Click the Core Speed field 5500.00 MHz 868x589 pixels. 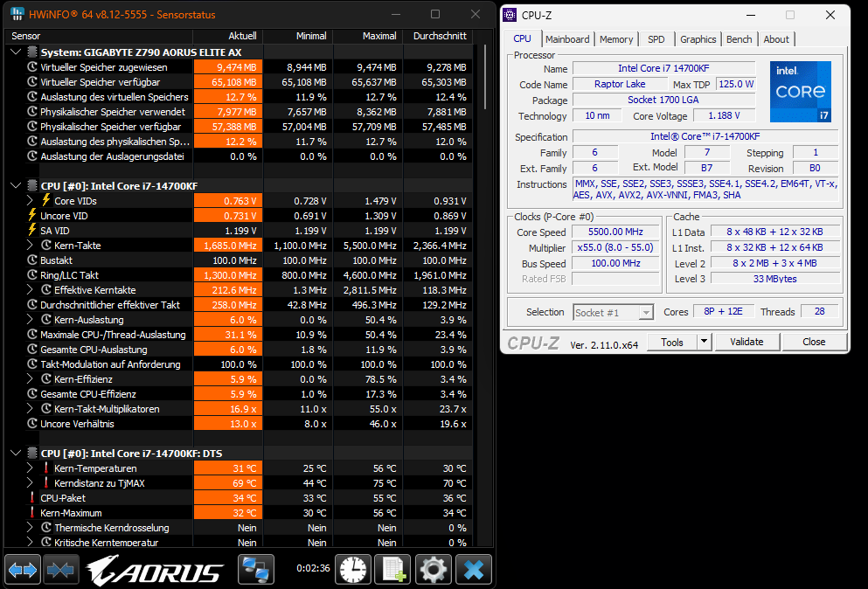615,232
